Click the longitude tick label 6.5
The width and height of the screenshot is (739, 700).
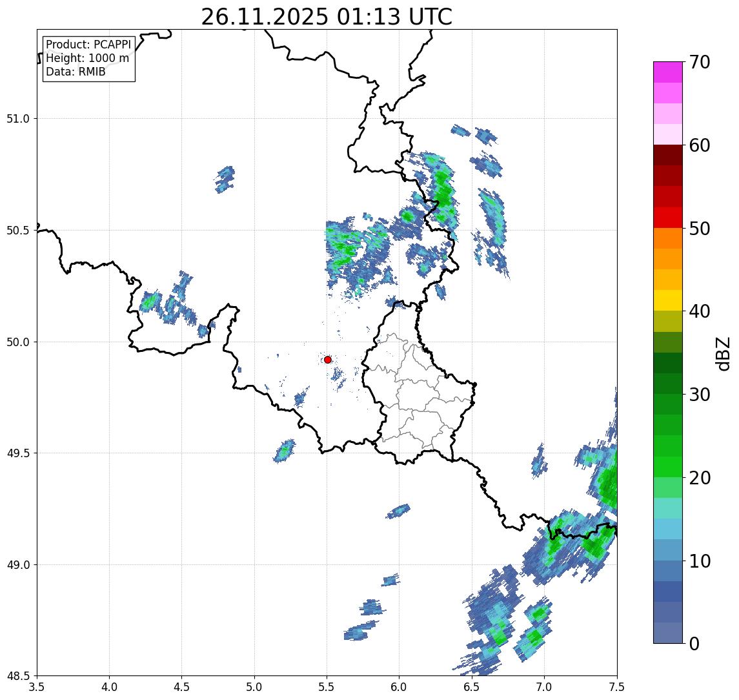click(472, 687)
